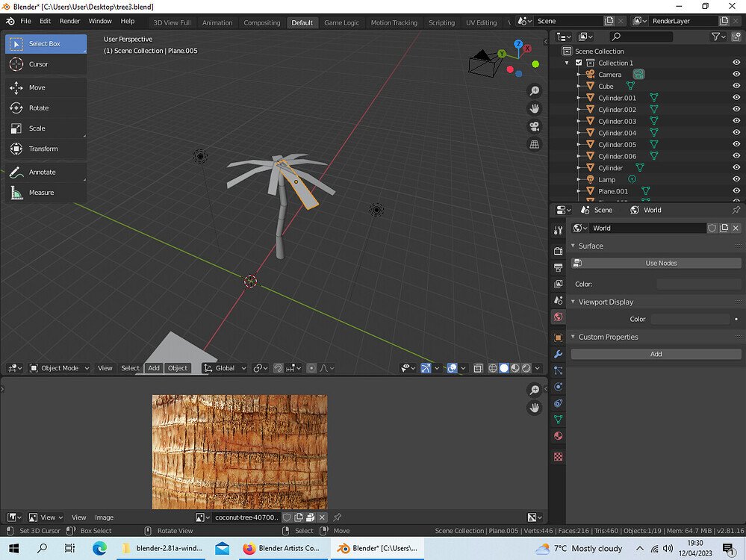This screenshot has width=746, height=560.
Task: Switch perspective/orthographic grid icon in viewport
Action: click(x=535, y=145)
